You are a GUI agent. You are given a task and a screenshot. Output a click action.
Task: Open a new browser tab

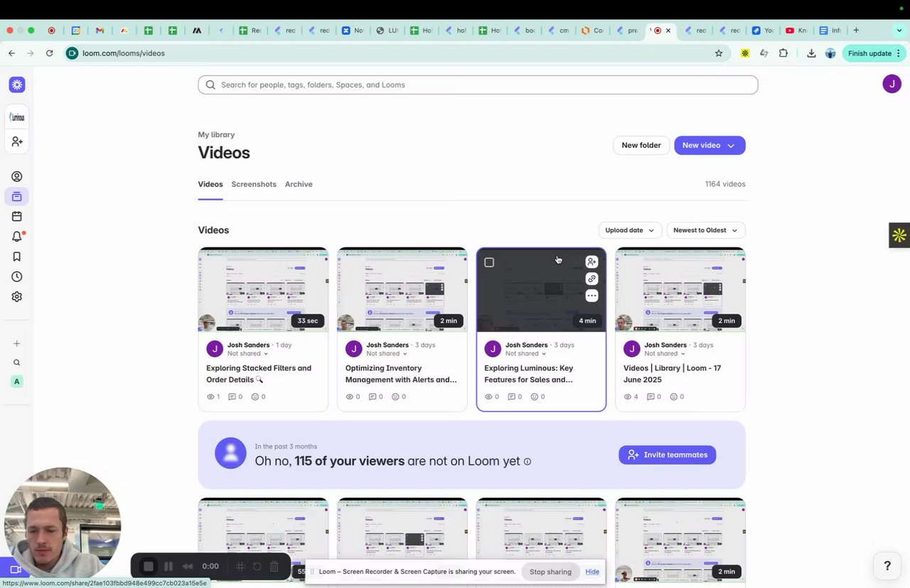856,31
